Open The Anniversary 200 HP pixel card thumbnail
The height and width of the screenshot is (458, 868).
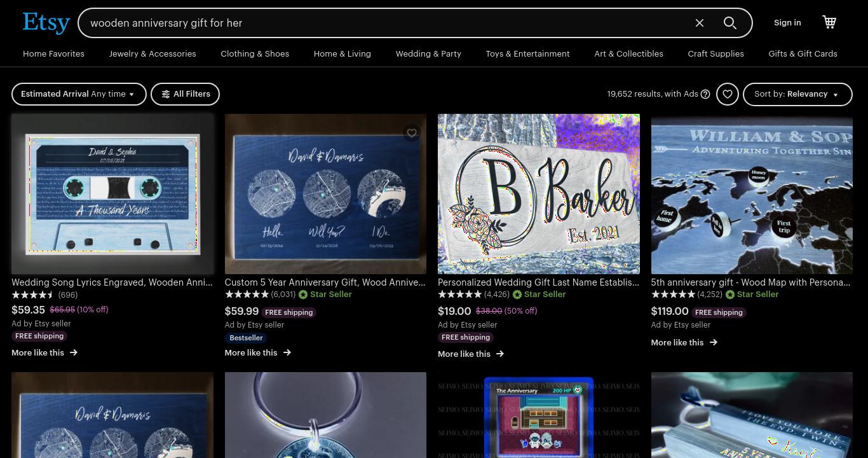click(x=539, y=415)
